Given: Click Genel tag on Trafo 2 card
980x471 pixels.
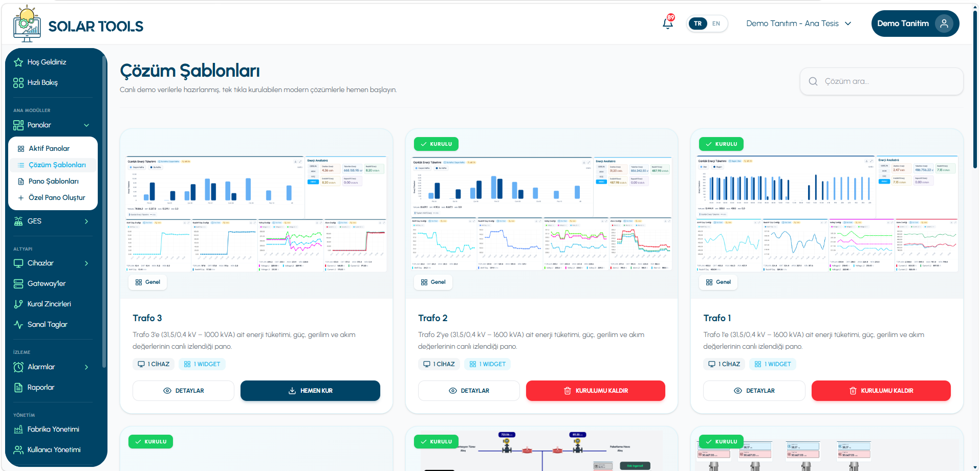Looking at the screenshot, I should pos(433,282).
